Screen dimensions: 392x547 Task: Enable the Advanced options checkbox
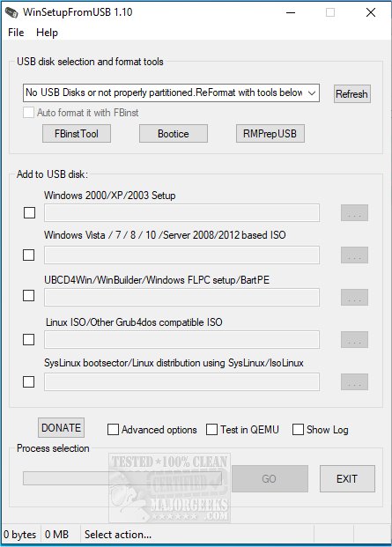pos(113,430)
